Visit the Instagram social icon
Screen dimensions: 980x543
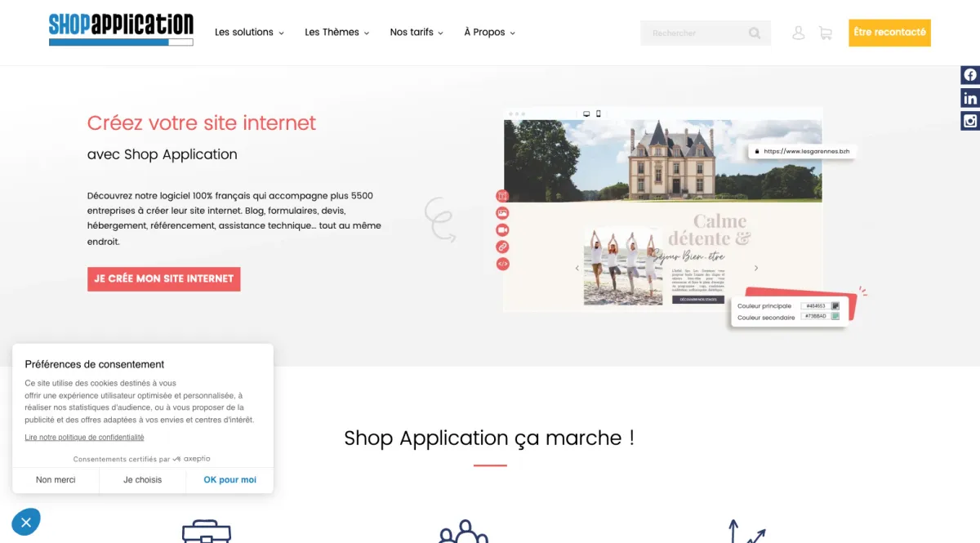point(970,121)
